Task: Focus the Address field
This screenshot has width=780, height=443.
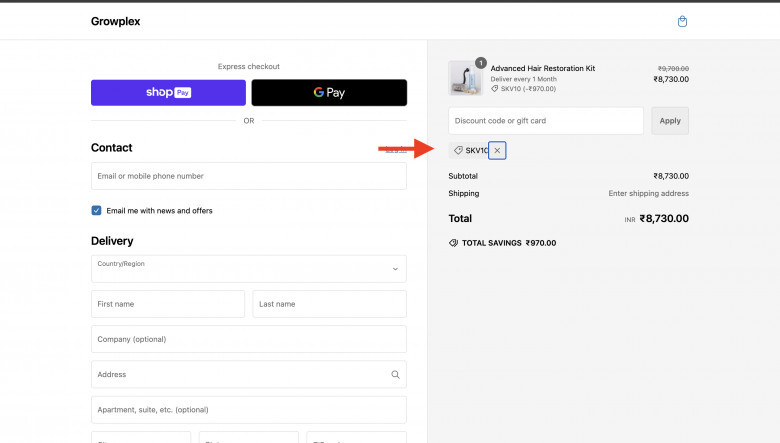Action: pos(249,374)
